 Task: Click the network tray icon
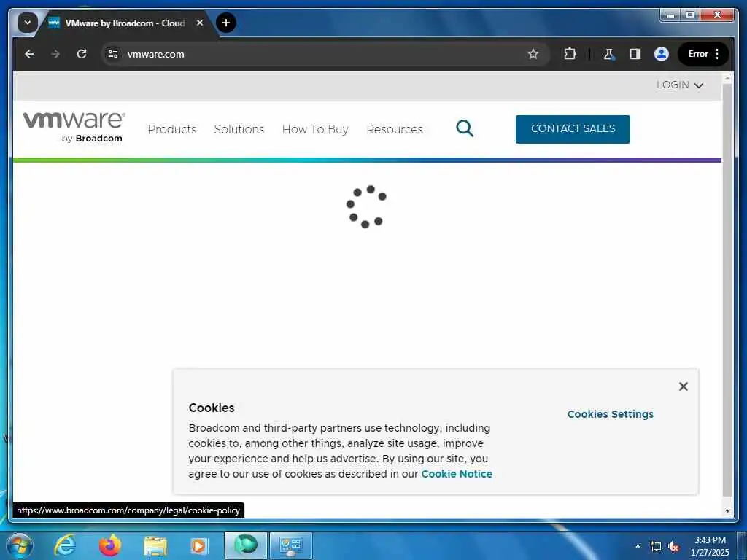point(656,547)
